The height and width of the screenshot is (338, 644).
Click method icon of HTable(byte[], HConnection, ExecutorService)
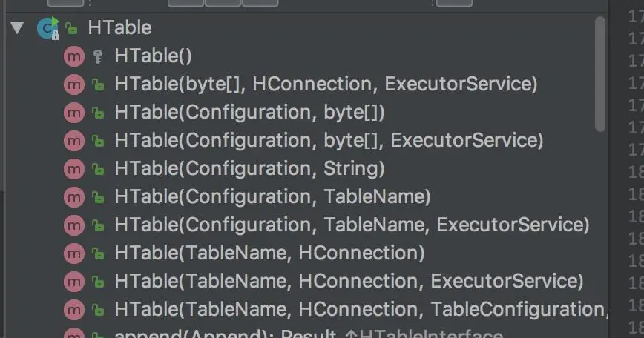(x=74, y=84)
